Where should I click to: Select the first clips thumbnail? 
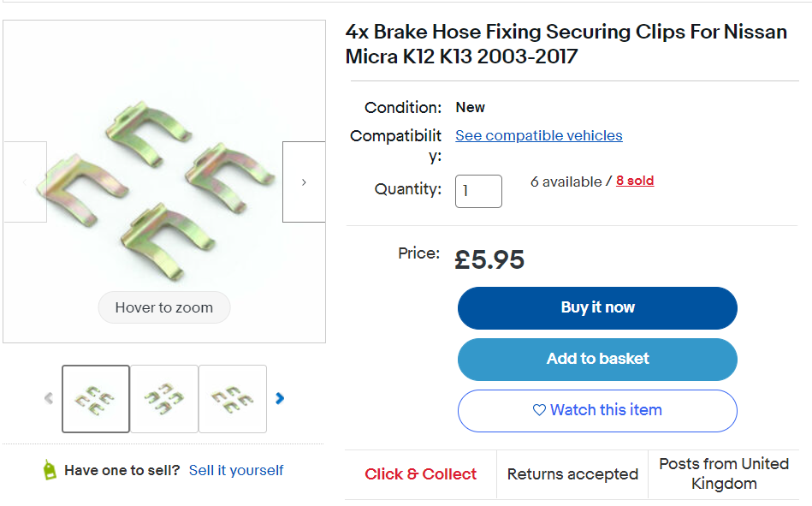coord(96,399)
